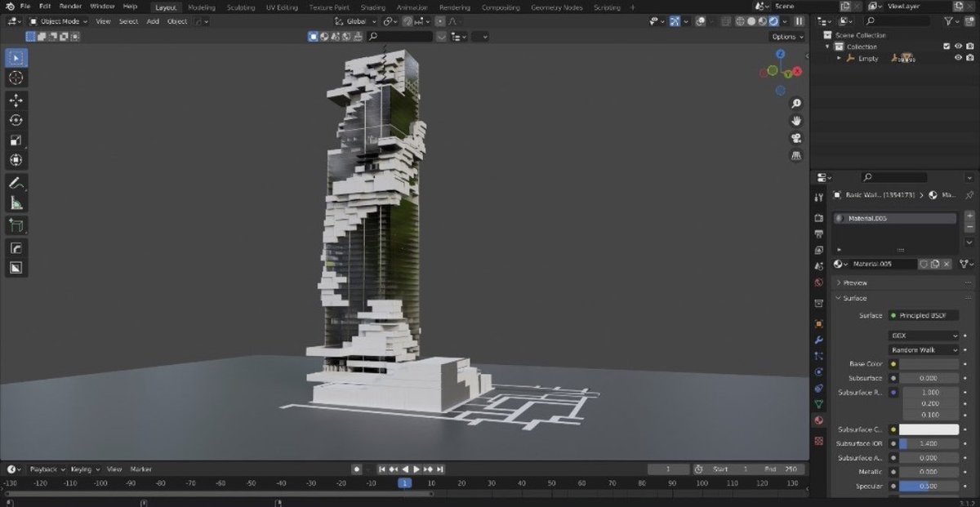
Task: Select the Add Cube tool
Action: pyautogui.click(x=16, y=225)
